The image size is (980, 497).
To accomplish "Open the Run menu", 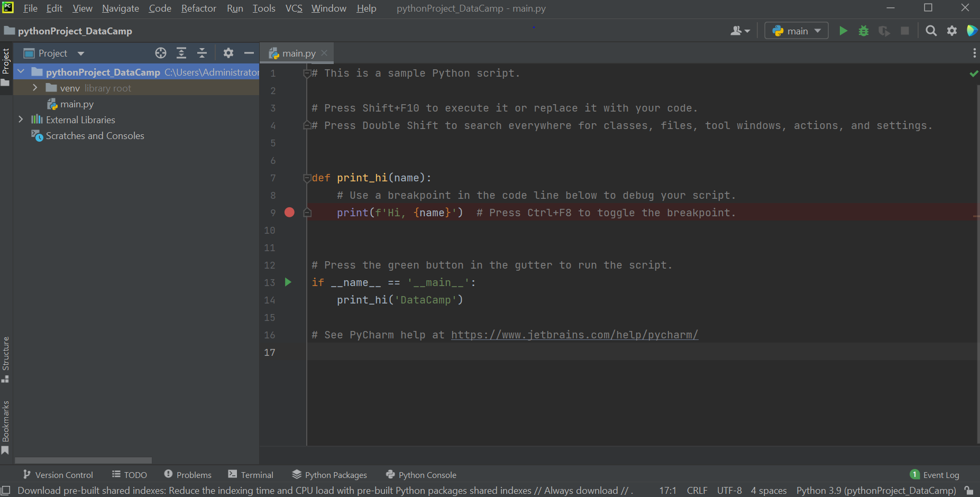I will (235, 8).
